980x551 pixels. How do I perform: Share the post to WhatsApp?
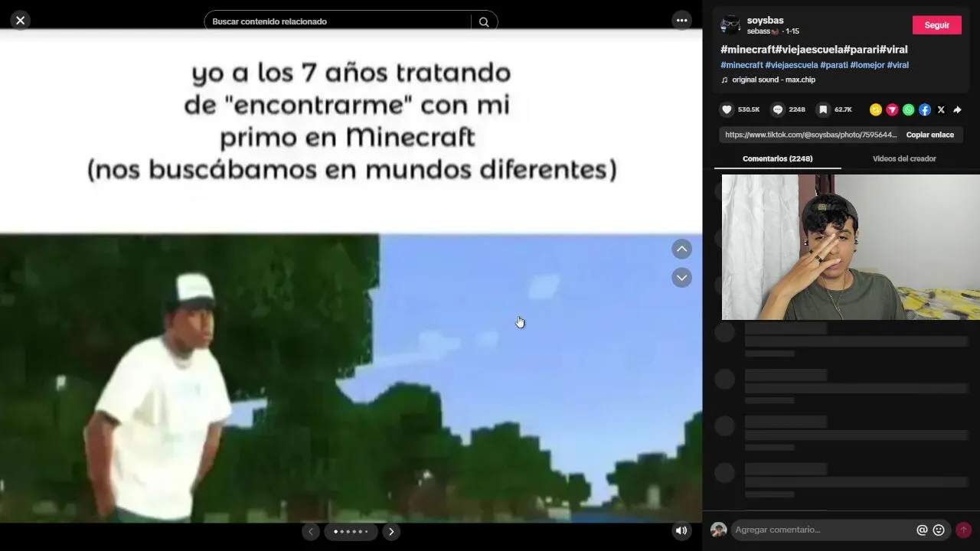coord(908,109)
